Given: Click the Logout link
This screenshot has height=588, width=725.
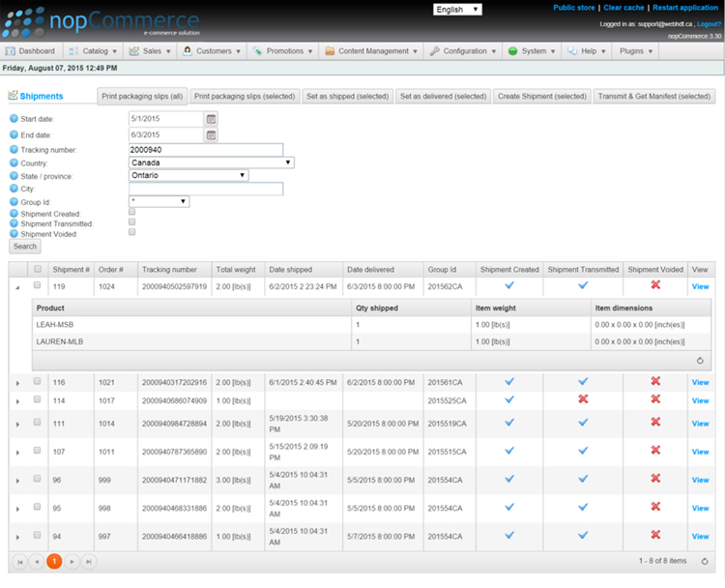Looking at the screenshot, I should pos(709,24).
